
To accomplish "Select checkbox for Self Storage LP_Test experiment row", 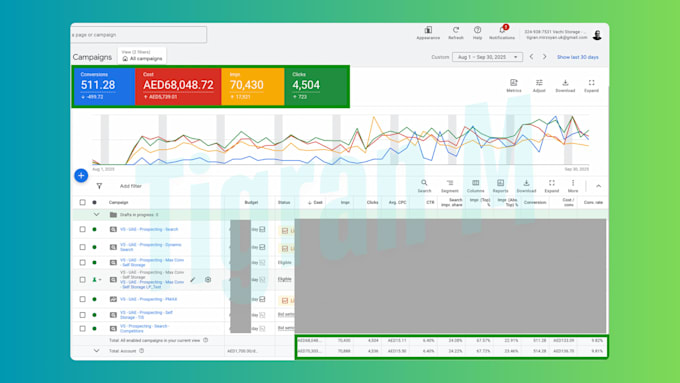I will point(82,280).
